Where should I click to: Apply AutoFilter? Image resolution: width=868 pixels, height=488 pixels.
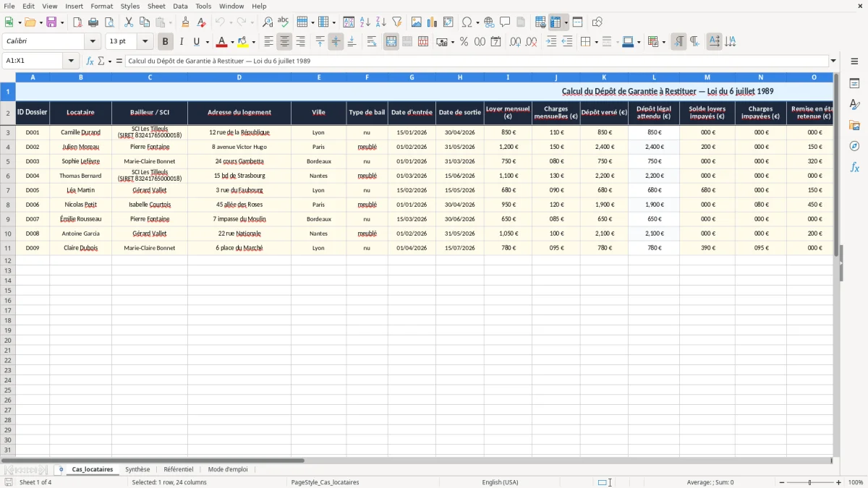(397, 22)
